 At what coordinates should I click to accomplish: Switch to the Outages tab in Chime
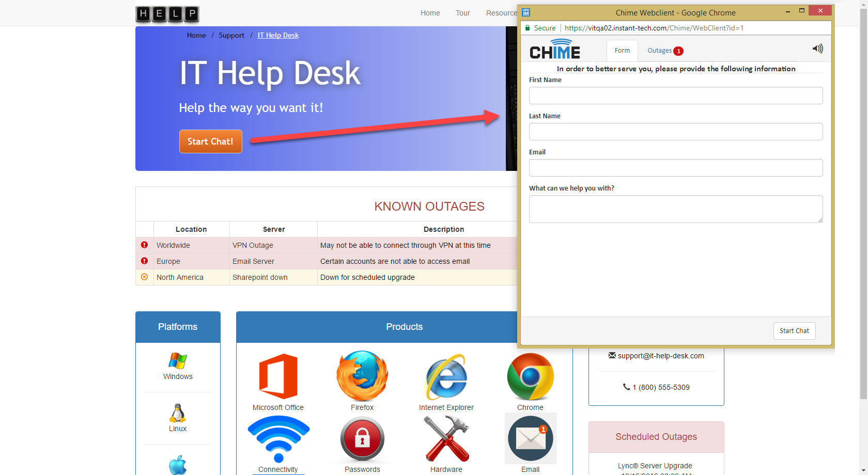pyautogui.click(x=665, y=51)
